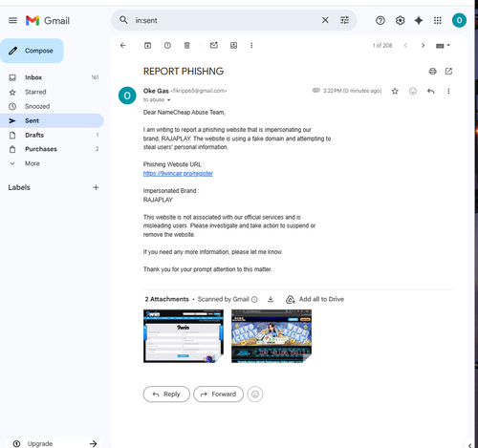Open the main menu hamburger icon
The image size is (478, 448).
tap(12, 21)
